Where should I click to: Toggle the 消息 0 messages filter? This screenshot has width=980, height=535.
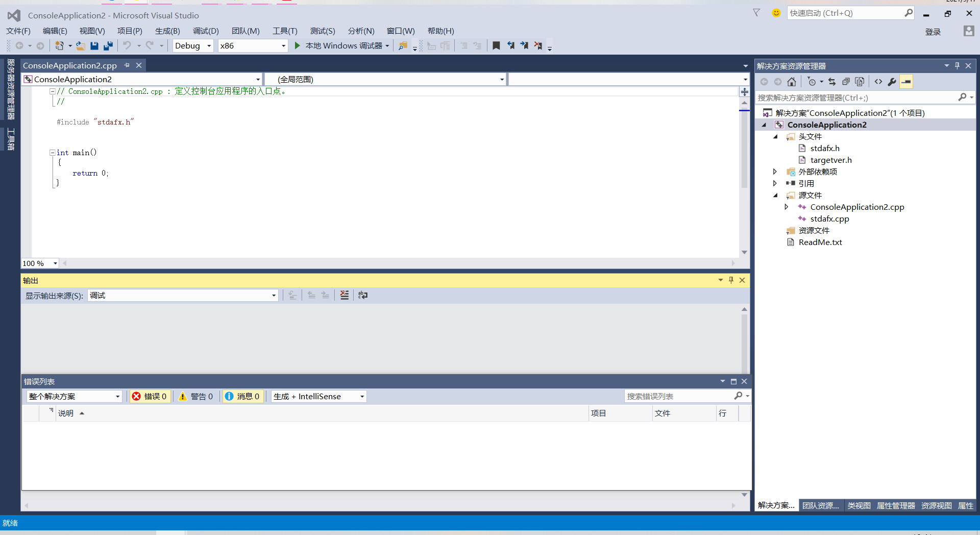click(x=242, y=396)
